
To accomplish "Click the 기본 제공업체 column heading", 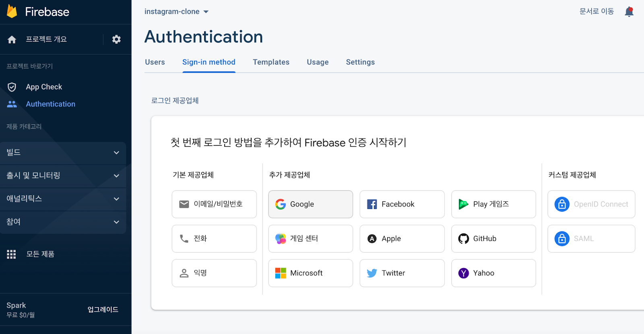I will pos(193,175).
